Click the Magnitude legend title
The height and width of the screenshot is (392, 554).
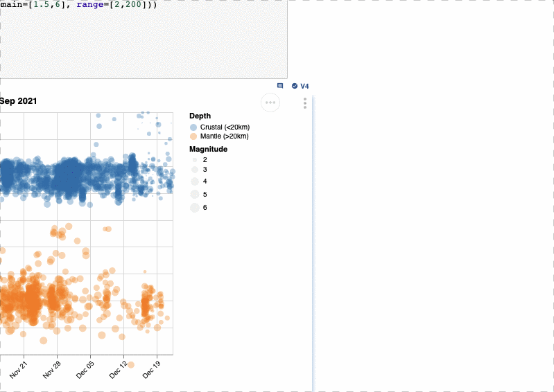coord(208,149)
